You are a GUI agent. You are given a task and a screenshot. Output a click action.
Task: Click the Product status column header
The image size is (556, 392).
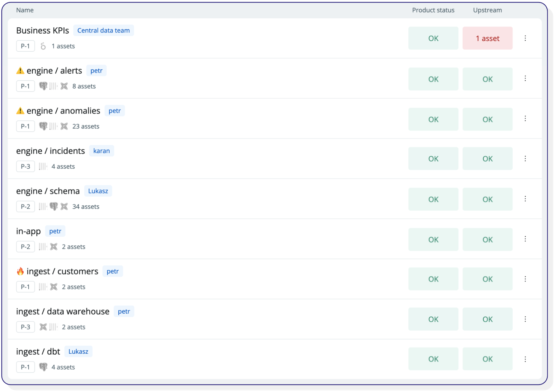433,10
